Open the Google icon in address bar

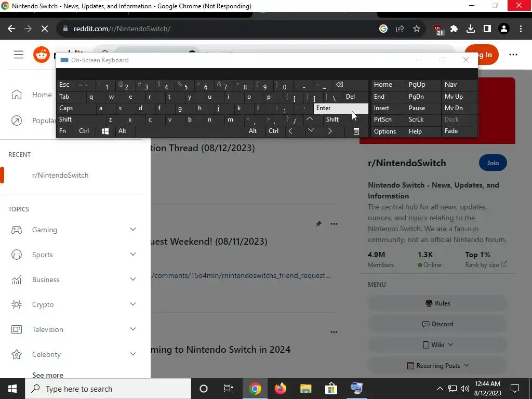click(x=383, y=29)
